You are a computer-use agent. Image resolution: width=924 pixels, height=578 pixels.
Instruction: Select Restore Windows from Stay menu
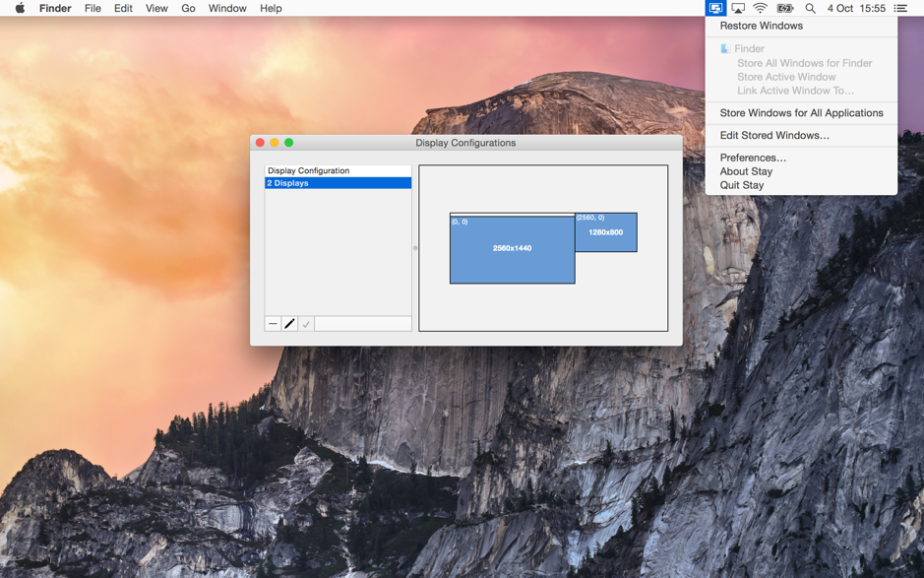click(x=761, y=26)
